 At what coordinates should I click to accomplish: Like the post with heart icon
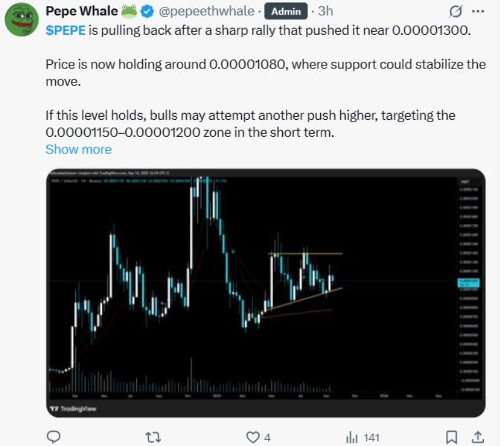click(253, 437)
